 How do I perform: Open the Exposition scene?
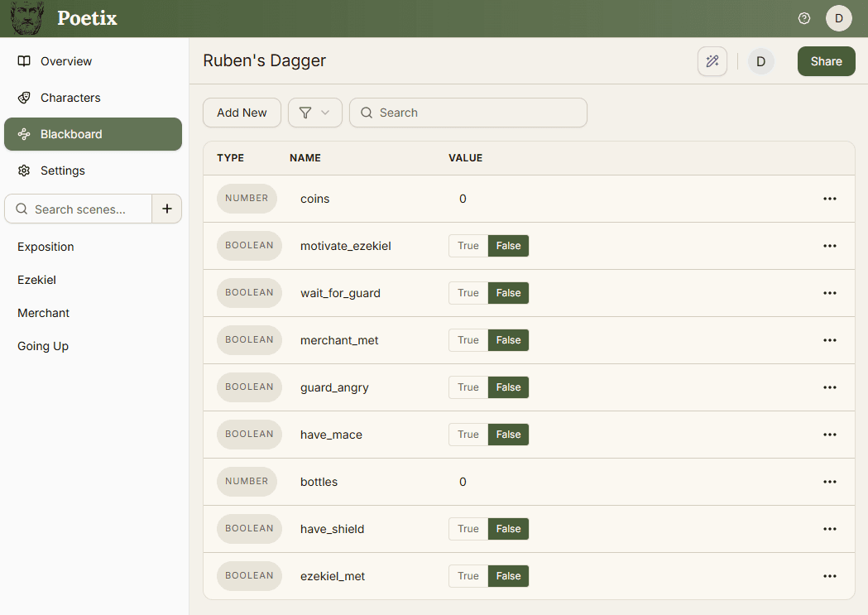tap(46, 247)
